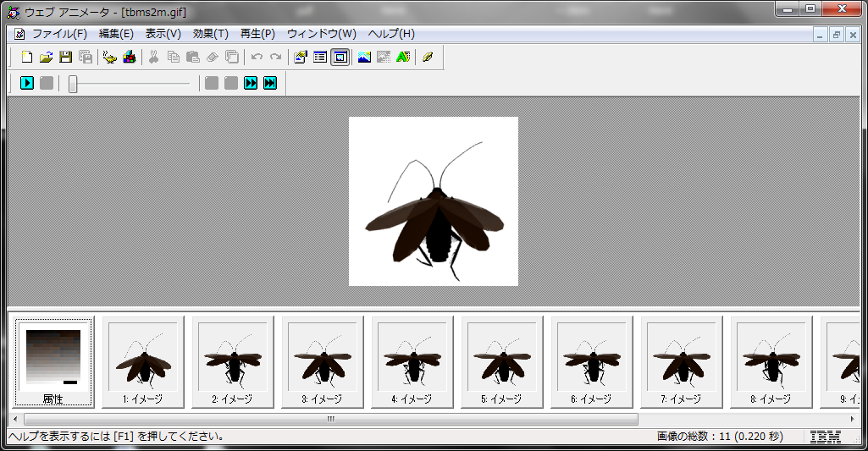Select the 属性 properties thumbnail
868x451 pixels.
click(x=53, y=363)
